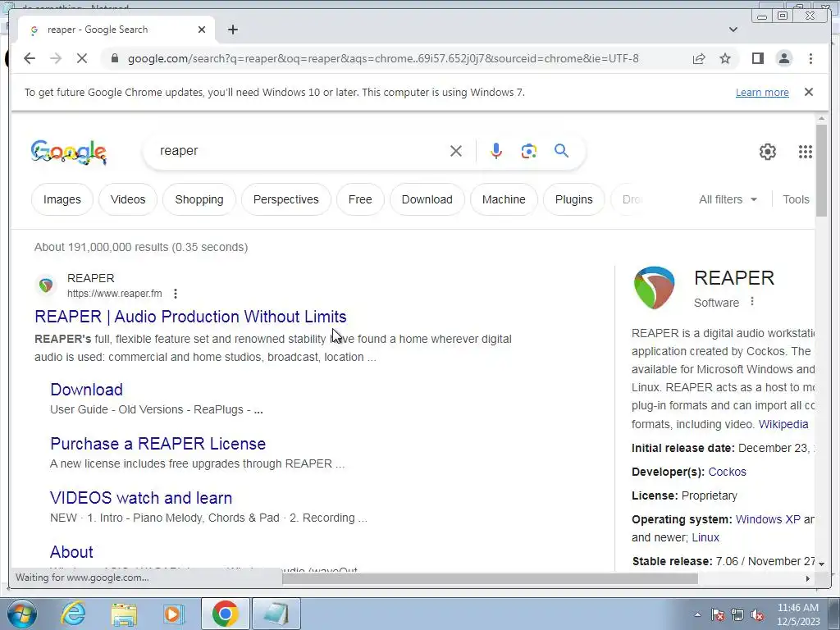The width and height of the screenshot is (840, 630).
Task: Filter results by Perspectives
Action: pyautogui.click(x=286, y=199)
